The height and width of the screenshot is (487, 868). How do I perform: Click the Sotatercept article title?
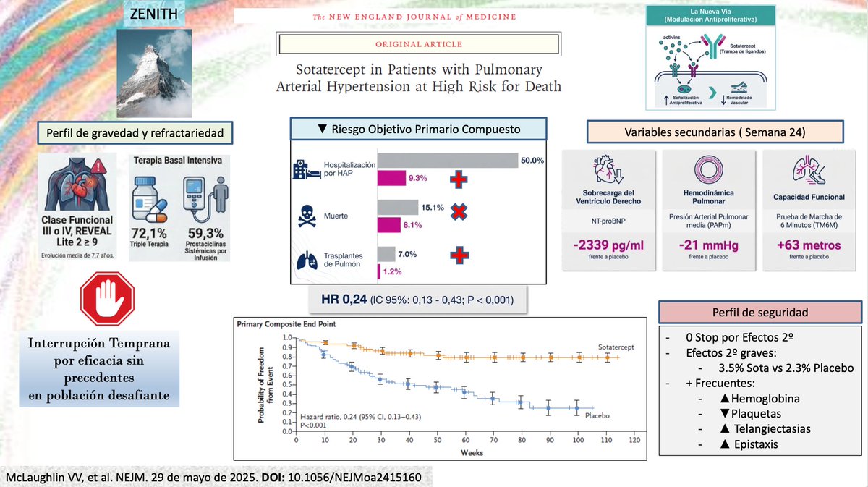pos(419,78)
